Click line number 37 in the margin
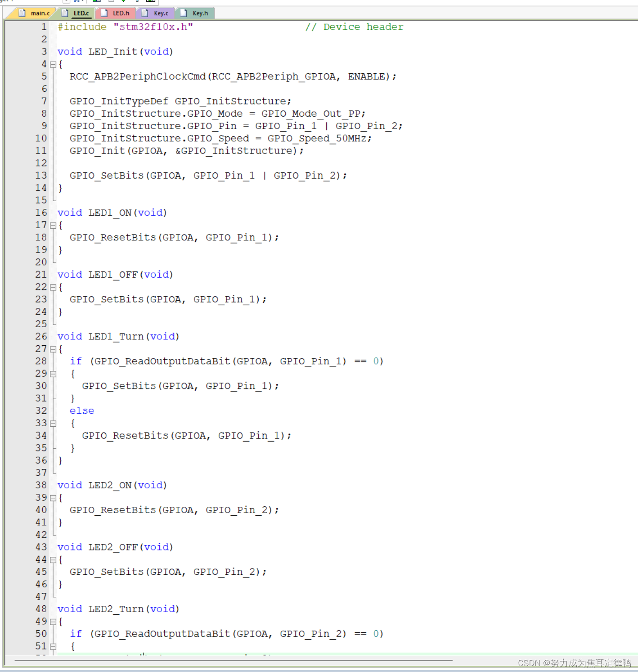Image resolution: width=638 pixels, height=672 pixels. pos(41,473)
